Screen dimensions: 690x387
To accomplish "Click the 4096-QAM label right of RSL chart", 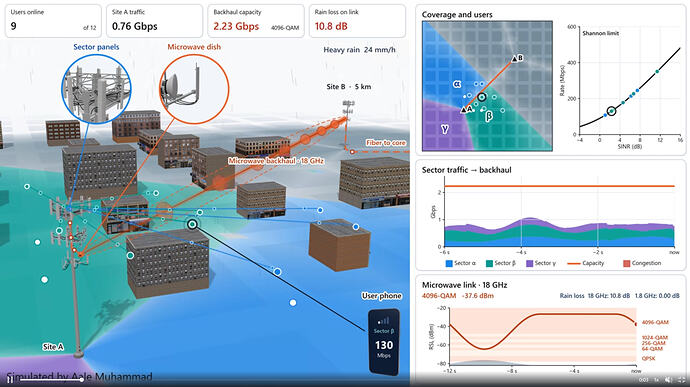I will [x=655, y=322].
